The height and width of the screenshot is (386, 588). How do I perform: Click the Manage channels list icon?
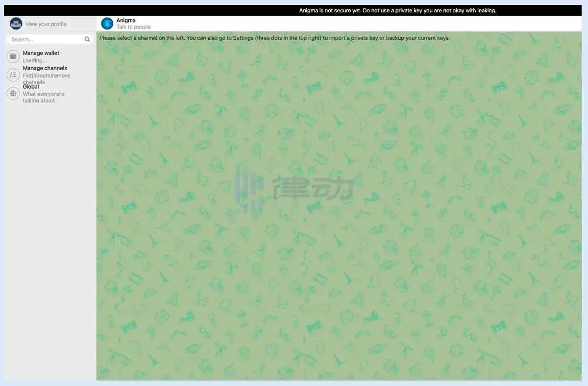pos(13,75)
